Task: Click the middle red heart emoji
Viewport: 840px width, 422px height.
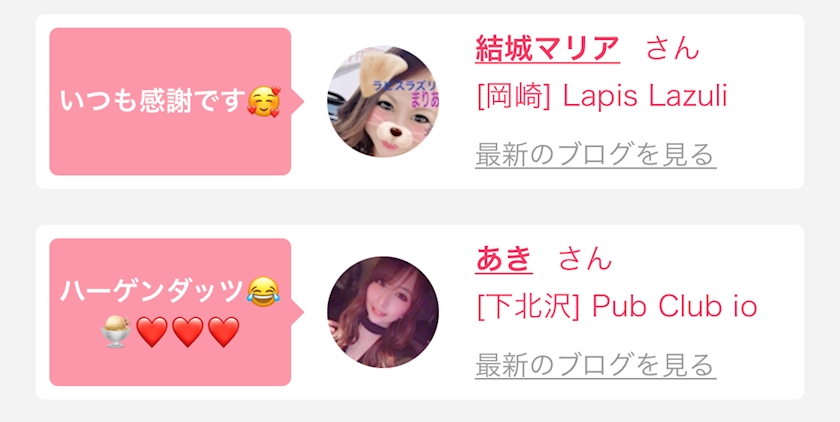Action: coord(188,332)
